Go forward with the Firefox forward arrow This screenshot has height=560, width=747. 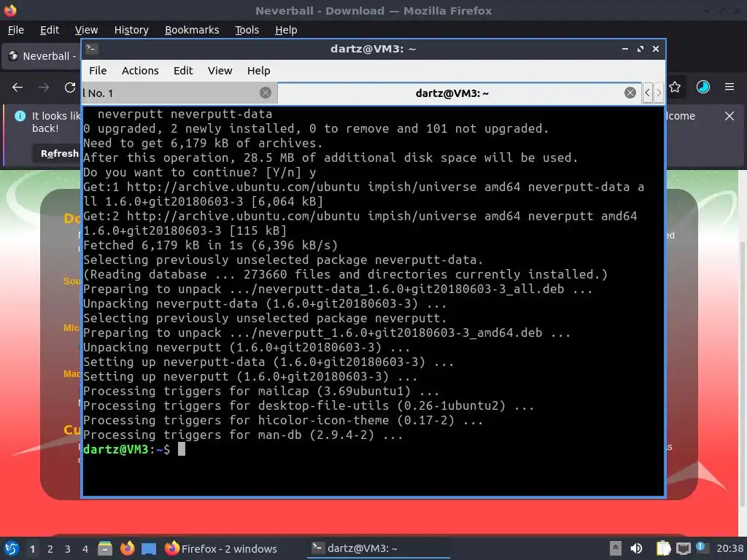(x=44, y=87)
